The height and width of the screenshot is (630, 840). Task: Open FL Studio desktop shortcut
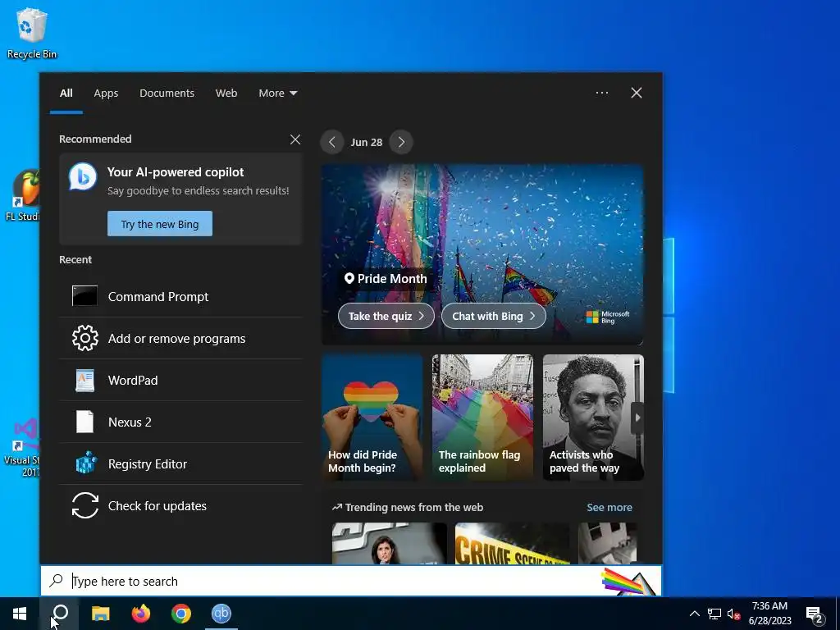22,195
